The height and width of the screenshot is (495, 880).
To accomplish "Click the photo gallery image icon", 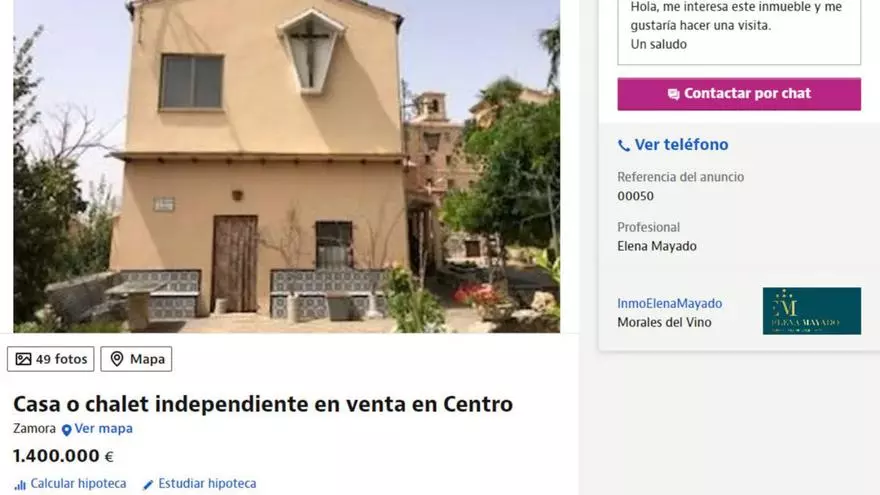I will (x=23, y=359).
